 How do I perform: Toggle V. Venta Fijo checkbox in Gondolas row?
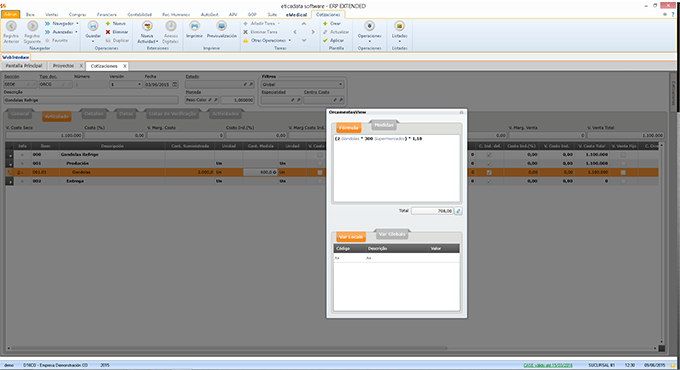click(x=623, y=172)
